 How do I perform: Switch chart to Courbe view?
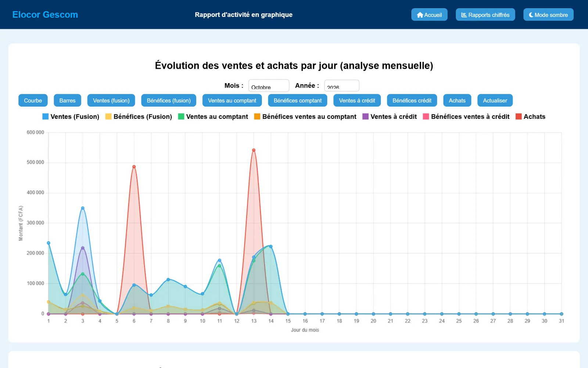click(x=33, y=100)
